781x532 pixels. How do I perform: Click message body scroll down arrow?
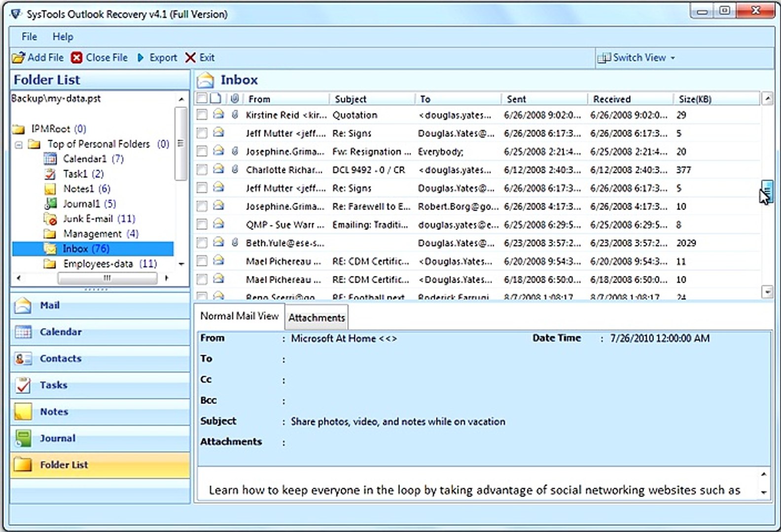coord(764,492)
